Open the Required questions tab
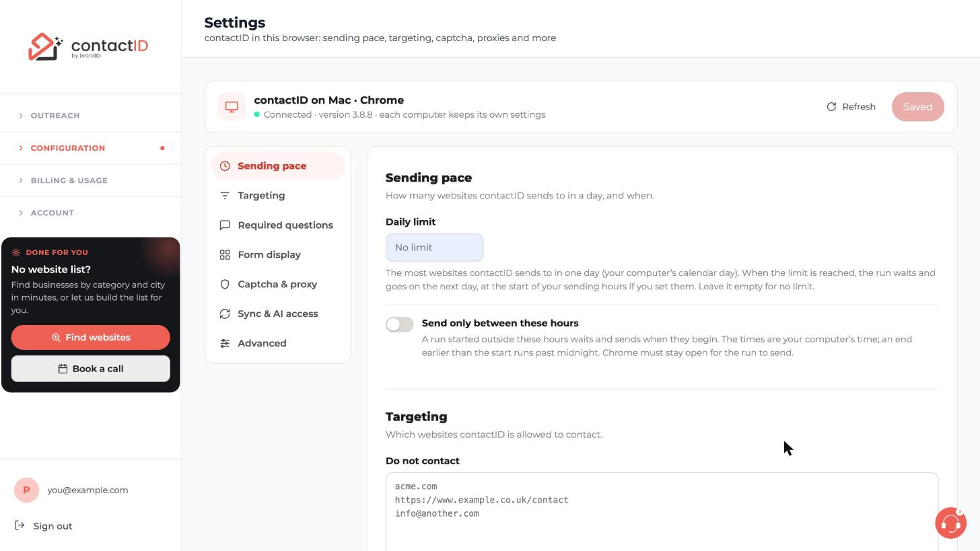Screen dimensions: 980x551 pos(278,225)
